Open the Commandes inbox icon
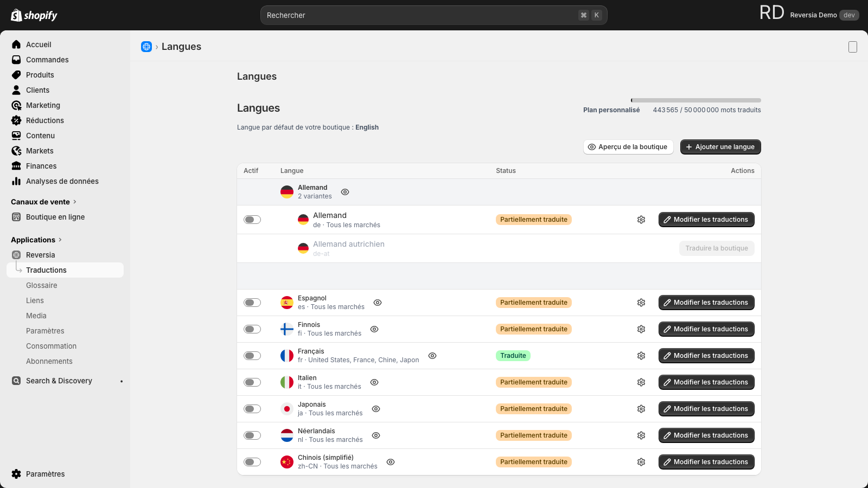This screenshot has width=868, height=488. tap(16, 60)
